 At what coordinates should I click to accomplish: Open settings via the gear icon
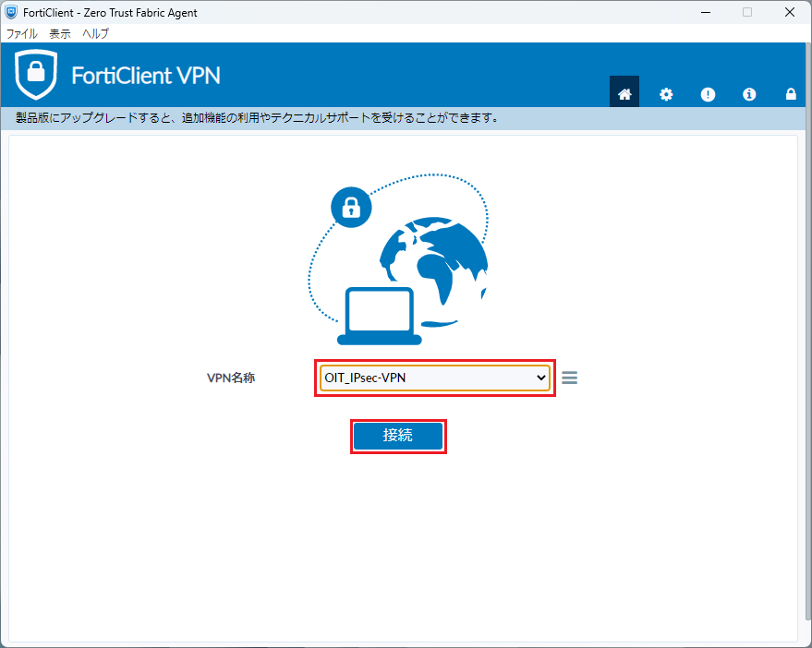666,93
